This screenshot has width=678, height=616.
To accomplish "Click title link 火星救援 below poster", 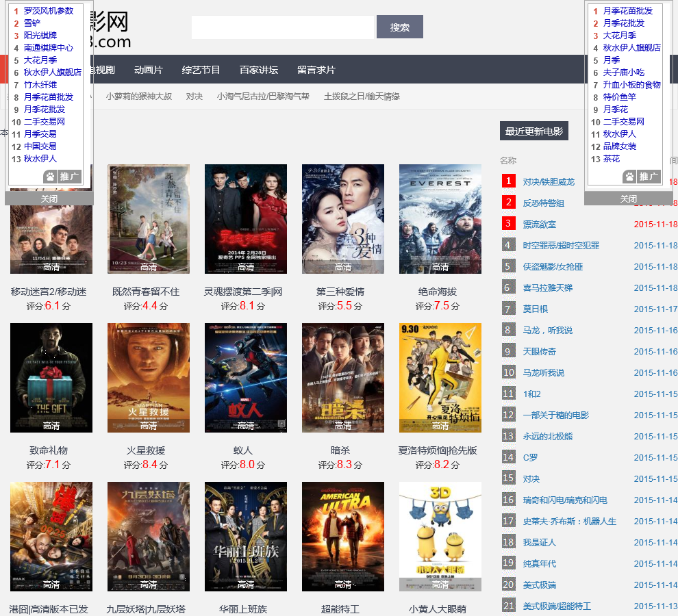I will [x=146, y=450].
